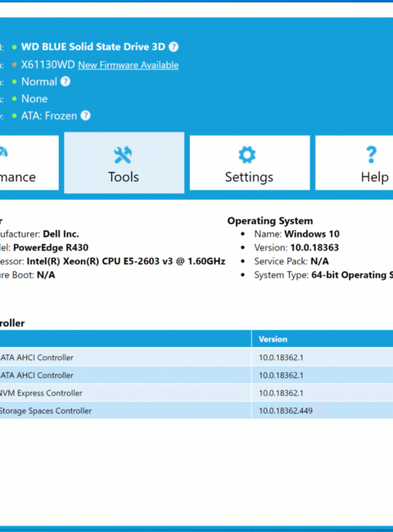This screenshot has height=532, width=393.
Task: Click the ATA: Frozen security status
Action: click(x=49, y=115)
